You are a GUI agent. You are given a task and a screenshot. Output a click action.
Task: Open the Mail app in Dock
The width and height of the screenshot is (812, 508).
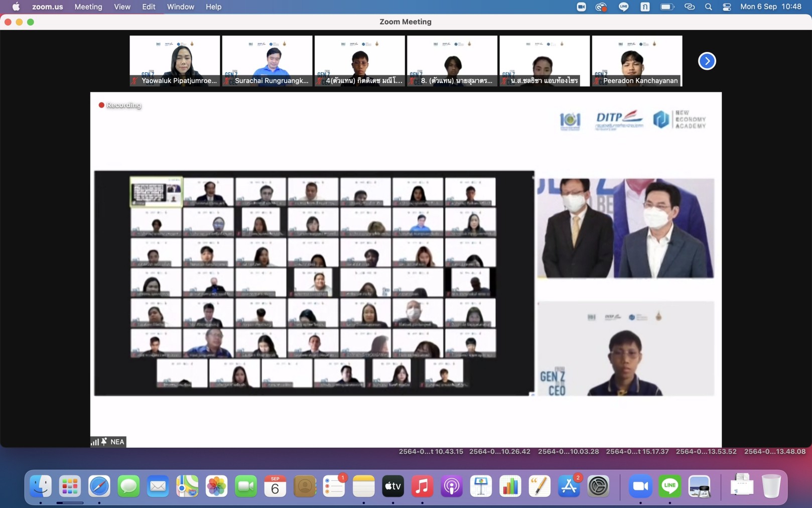[x=158, y=486]
